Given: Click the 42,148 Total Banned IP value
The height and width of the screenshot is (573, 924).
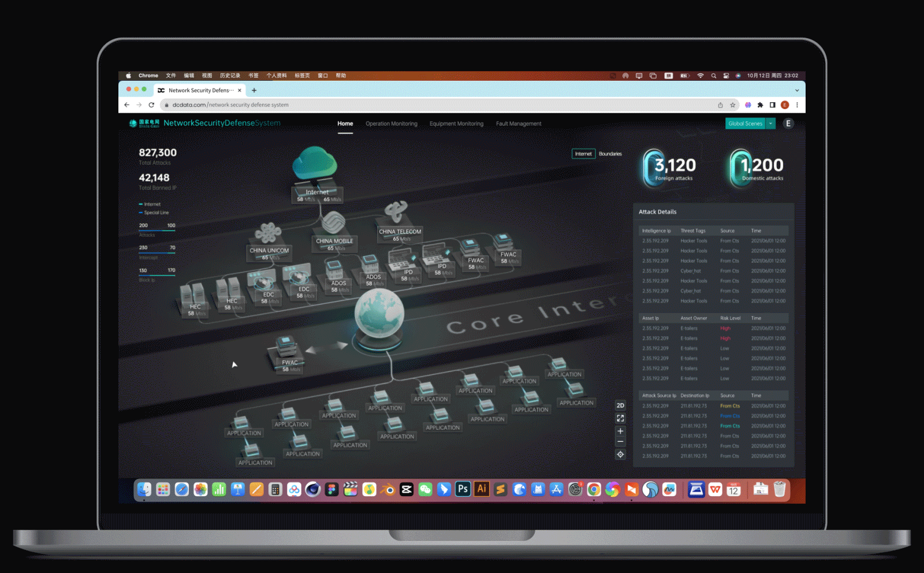Looking at the screenshot, I should coord(154,178).
